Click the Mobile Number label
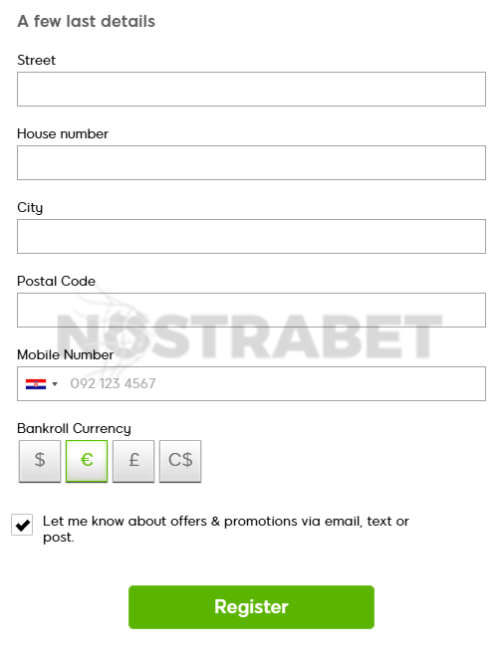This screenshot has width=500, height=662. coord(65,355)
